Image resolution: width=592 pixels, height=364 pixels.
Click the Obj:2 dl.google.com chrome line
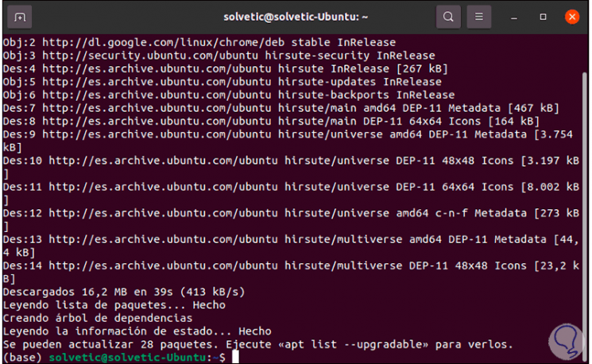coord(199,42)
